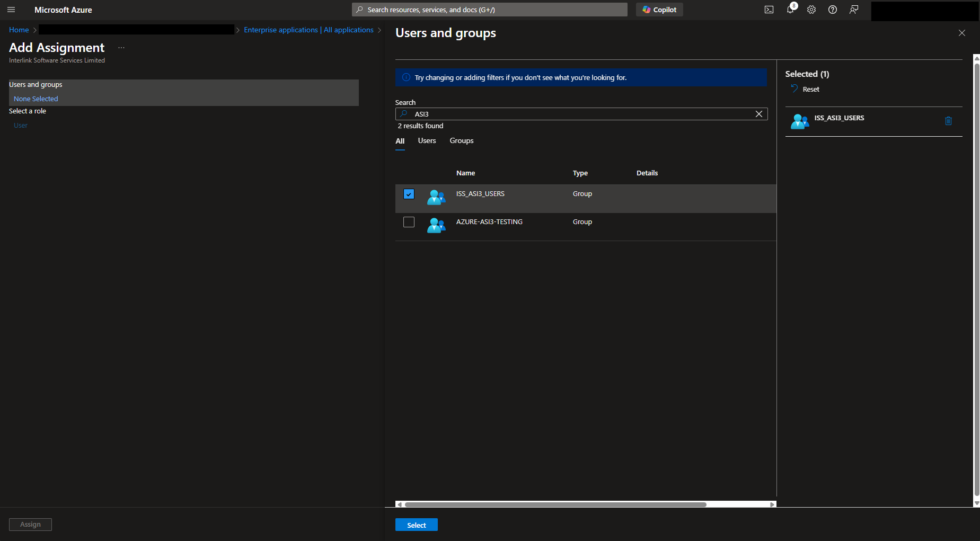Image resolution: width=980 pixels, height=541 pixels.
Task: Clear the ASI3 search text
Action: pyautogui.click(x=759, y=114)
